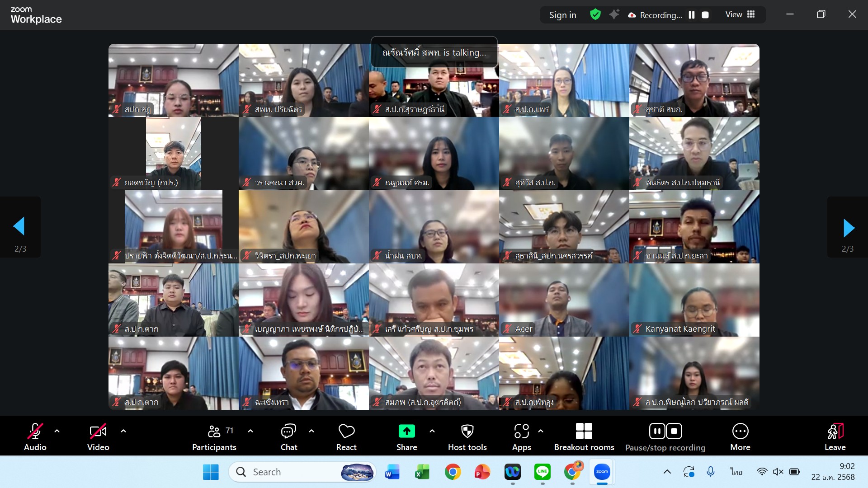Open the View layout menu
The height and width of the screenshot is (488, 868).
point(740,15)
